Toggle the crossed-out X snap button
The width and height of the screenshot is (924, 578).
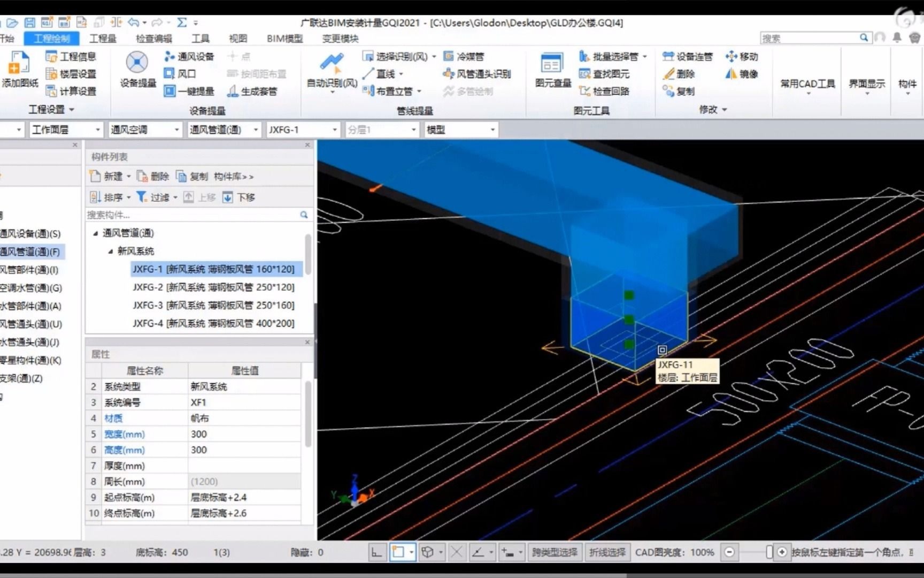[x=457, y=552]
